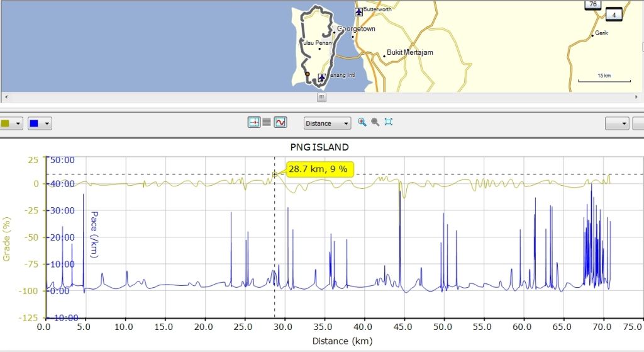The image size is (644, 352).
Task: Enable the crosshair cursor graph mode
Action: coord(254,123)
